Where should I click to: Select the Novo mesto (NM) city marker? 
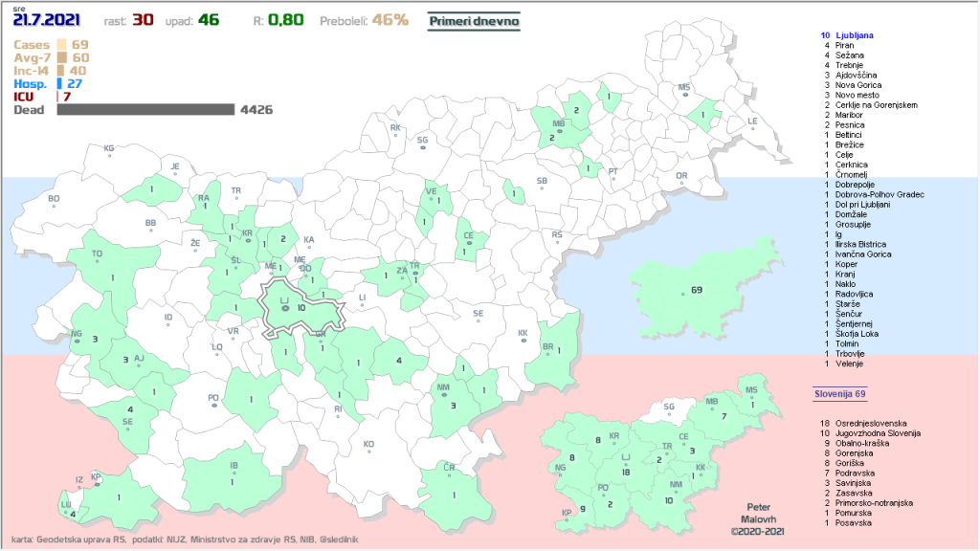point(442,393)
